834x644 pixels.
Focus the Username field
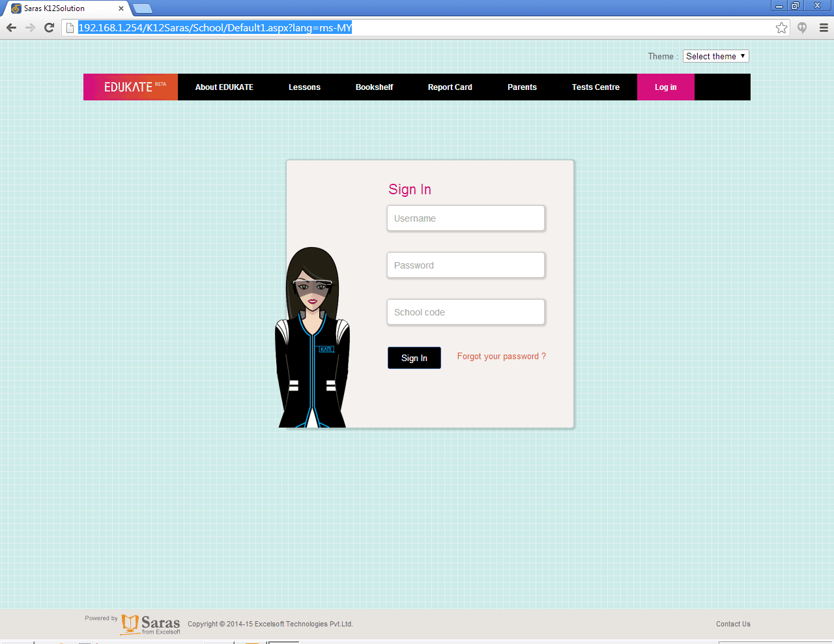point(466,218)
